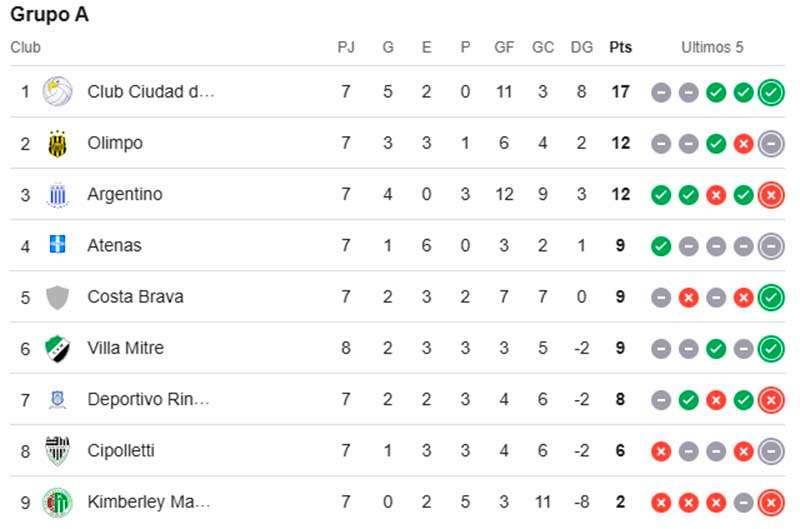Screen dimensions: 800x529
Task: Click the DG column header
Action: [x=582, y=47]
